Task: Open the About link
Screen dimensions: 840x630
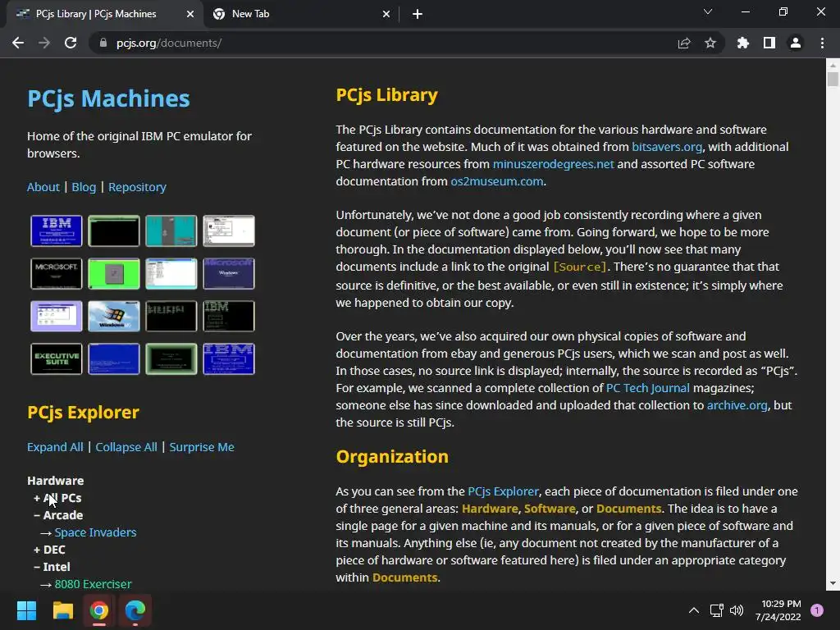Action: [x=43, y=187]
